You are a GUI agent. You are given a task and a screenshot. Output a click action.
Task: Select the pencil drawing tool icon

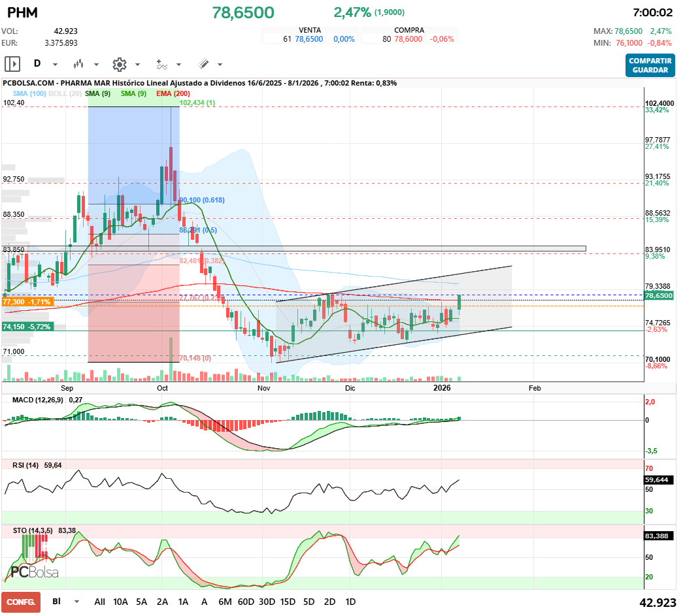(203, 64)
